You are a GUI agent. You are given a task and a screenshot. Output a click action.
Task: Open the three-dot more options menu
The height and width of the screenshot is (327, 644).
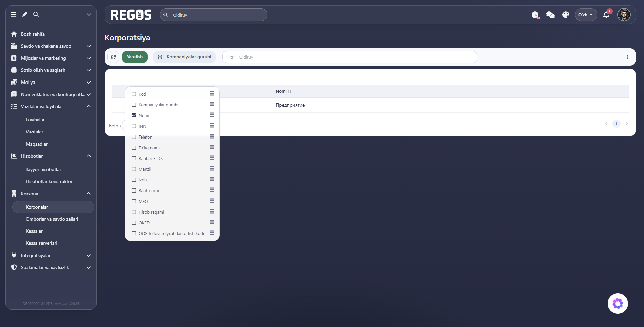click(627, 57)
